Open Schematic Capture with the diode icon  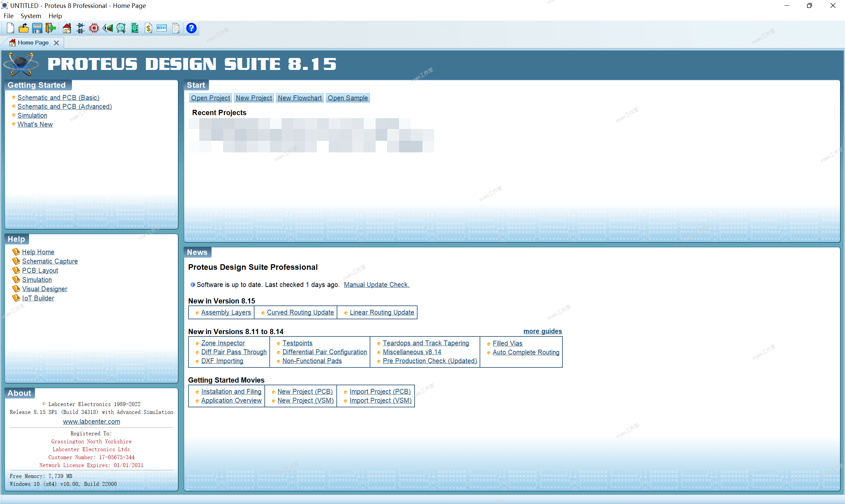81,28
